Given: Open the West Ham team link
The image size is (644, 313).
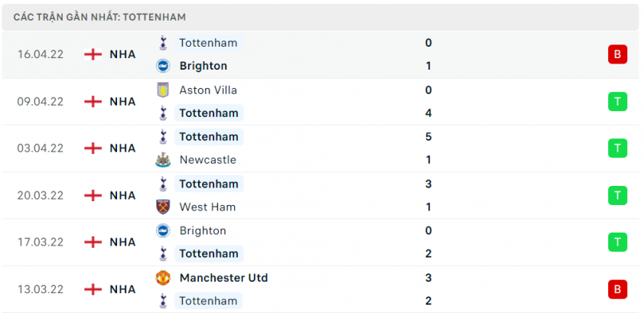Looking at the screenshot, I should pyautogui.click(x=207, y=207).
